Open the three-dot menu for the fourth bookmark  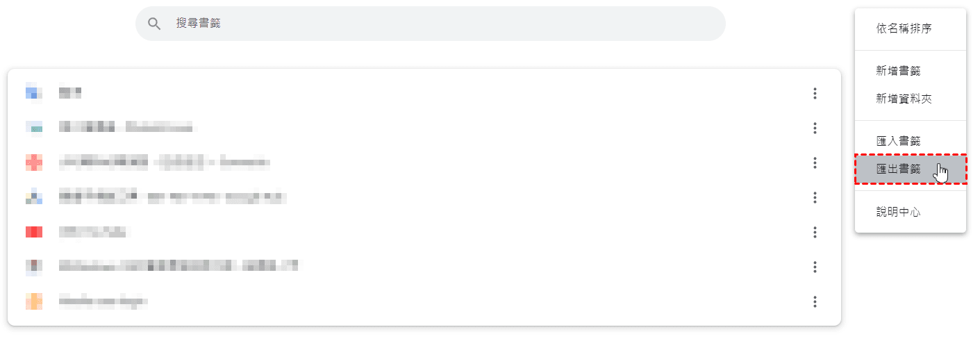pyautogui.click(x=815, y=198)
